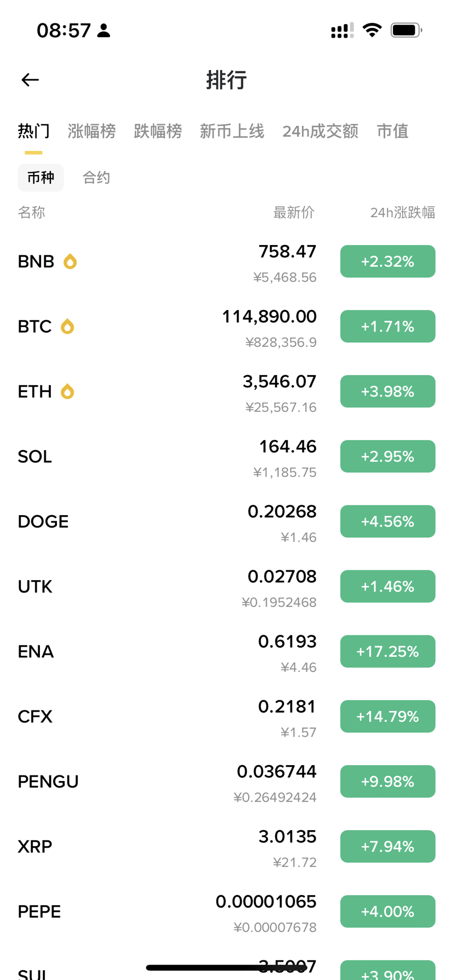Sort by 24h涨跌幅 column header
The width and height of the screenshot is (453, 980).
(403, 212)
